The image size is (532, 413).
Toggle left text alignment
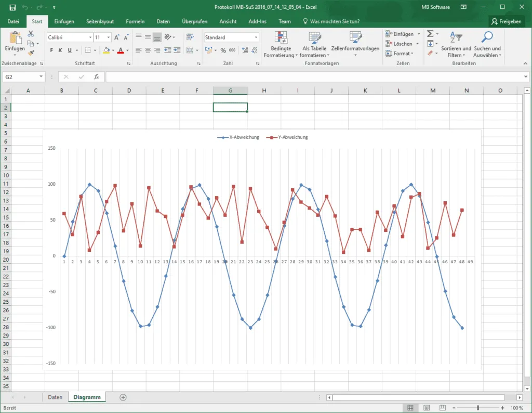click(138, 50)
